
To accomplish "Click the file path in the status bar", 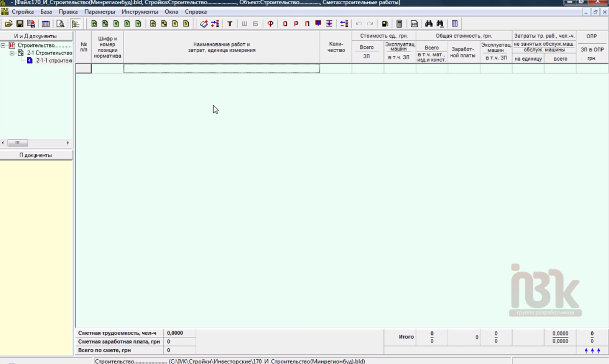I will click(x=230, y=361).
